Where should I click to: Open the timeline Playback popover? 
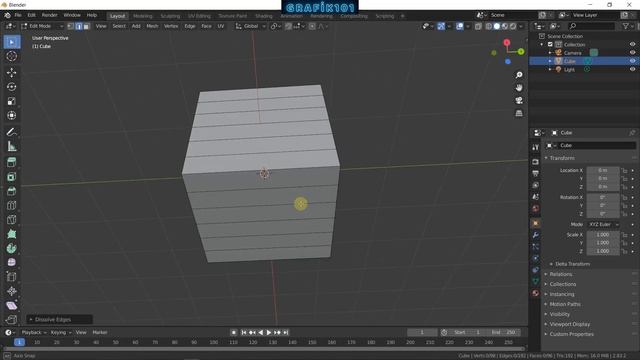coord(33,333)
